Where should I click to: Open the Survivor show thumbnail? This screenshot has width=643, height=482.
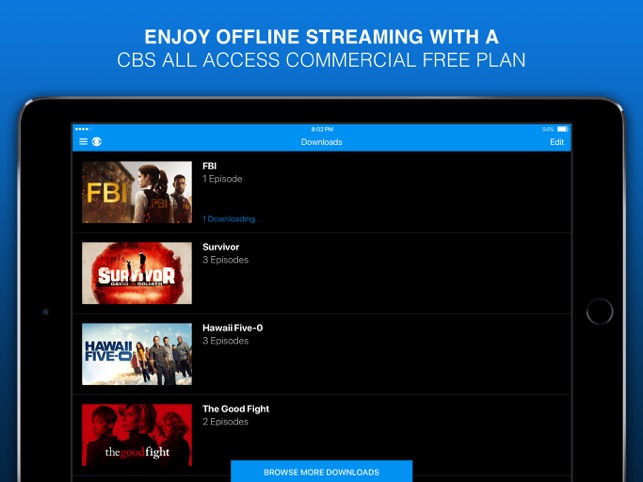pyautogui.click(x=137, y=273)
